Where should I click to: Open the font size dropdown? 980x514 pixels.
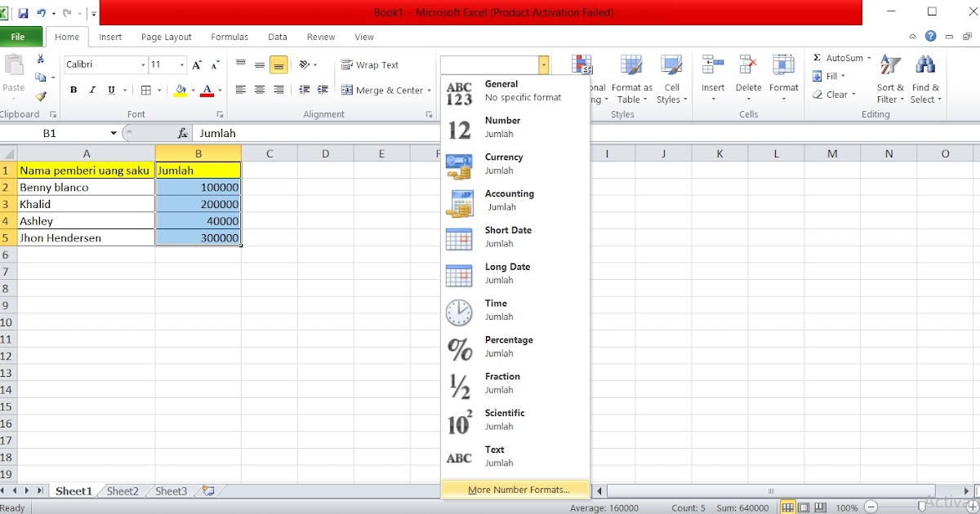[x=181, y=64]
